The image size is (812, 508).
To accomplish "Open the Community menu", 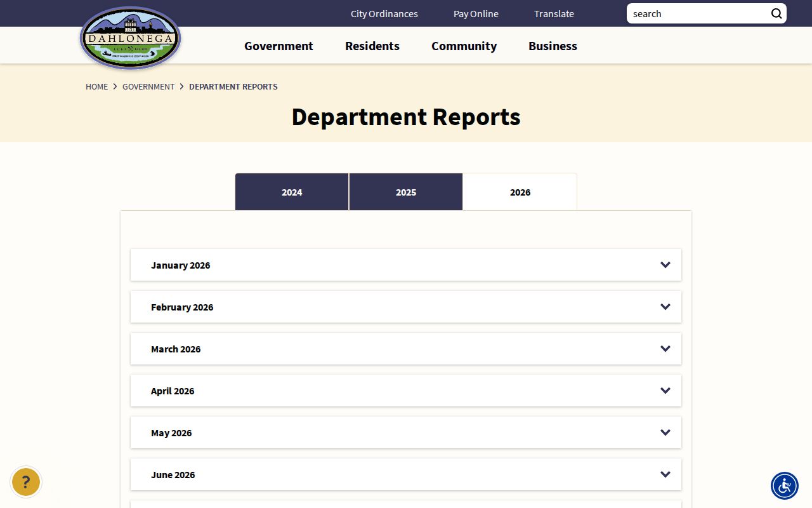I will (464, 46).
